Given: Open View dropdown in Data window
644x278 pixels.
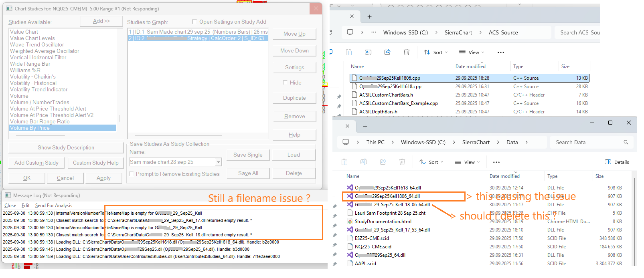Looking at the screenshot, I should tap(467, 162).
